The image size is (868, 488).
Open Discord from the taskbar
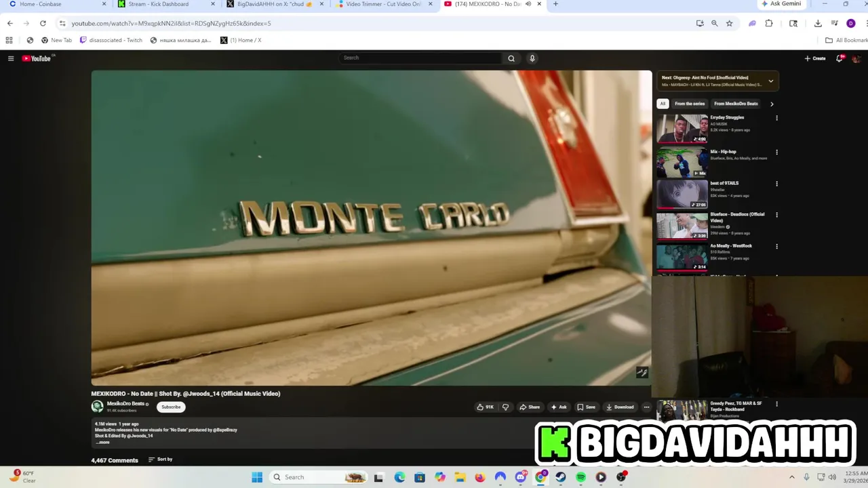521,477
